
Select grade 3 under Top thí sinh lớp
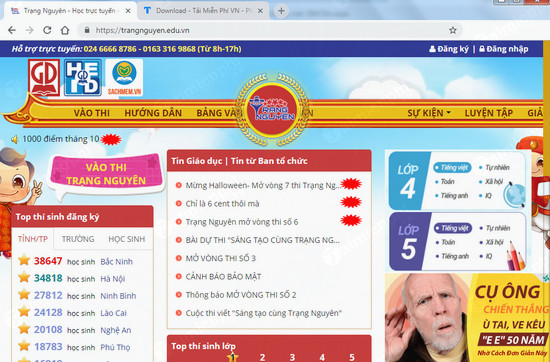pyautogui.click(x=292, y=357)
